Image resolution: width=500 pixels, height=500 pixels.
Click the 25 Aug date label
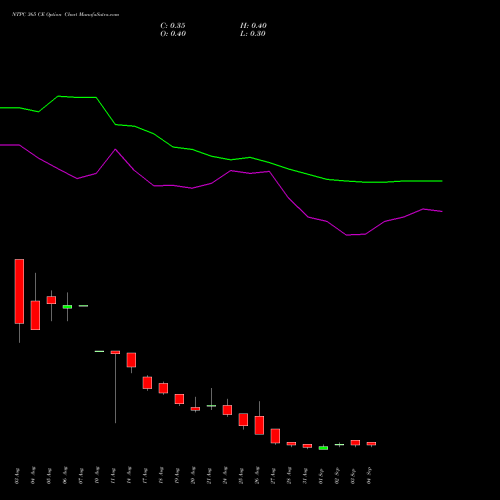(241, 476)
